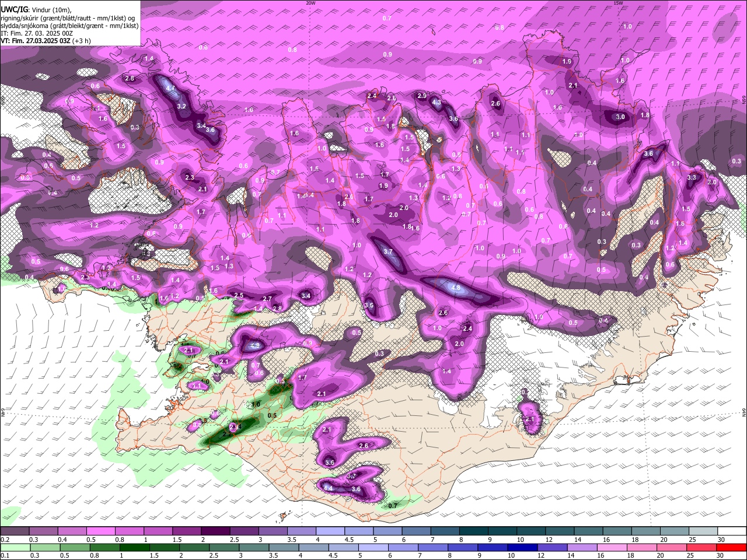Click the '3.2' snowfall value on the map
747x560 pixels.
click(x=181, y=106)
